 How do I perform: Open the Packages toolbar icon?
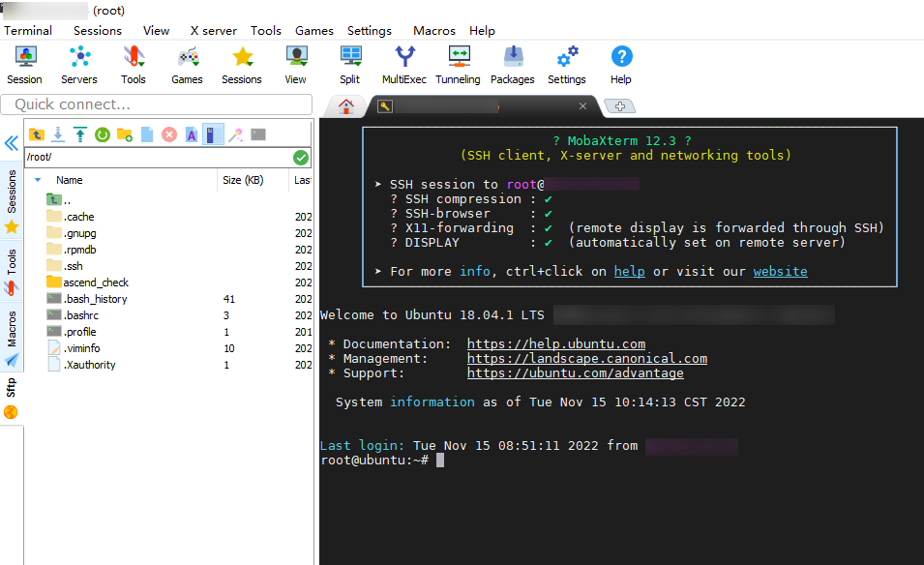(x=513, y=65)
